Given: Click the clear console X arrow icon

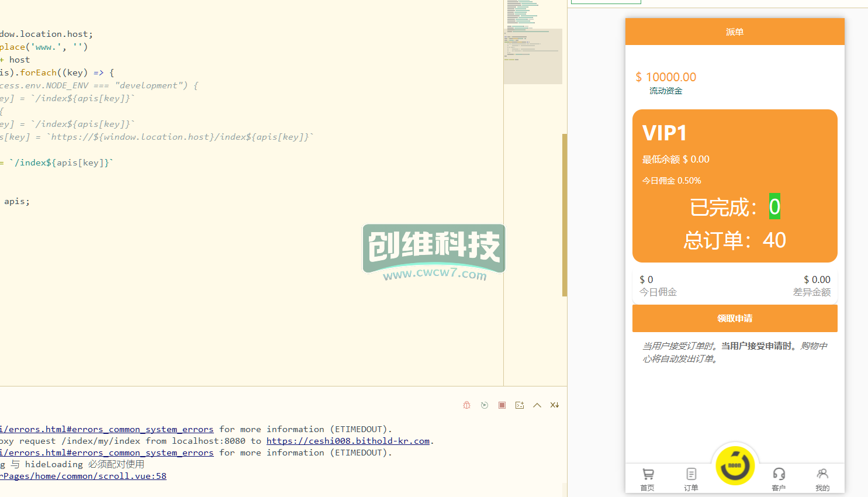Looking at the screenshot, I should [x=555, y=405].
